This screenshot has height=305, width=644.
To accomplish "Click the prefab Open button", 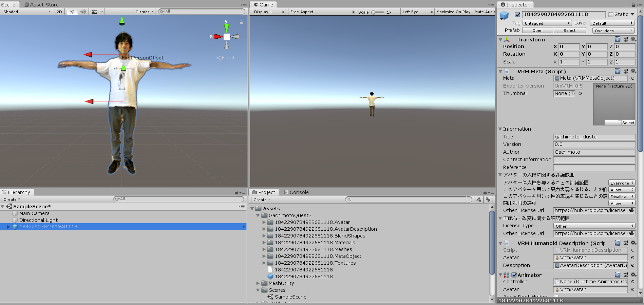I will point(537,31).
